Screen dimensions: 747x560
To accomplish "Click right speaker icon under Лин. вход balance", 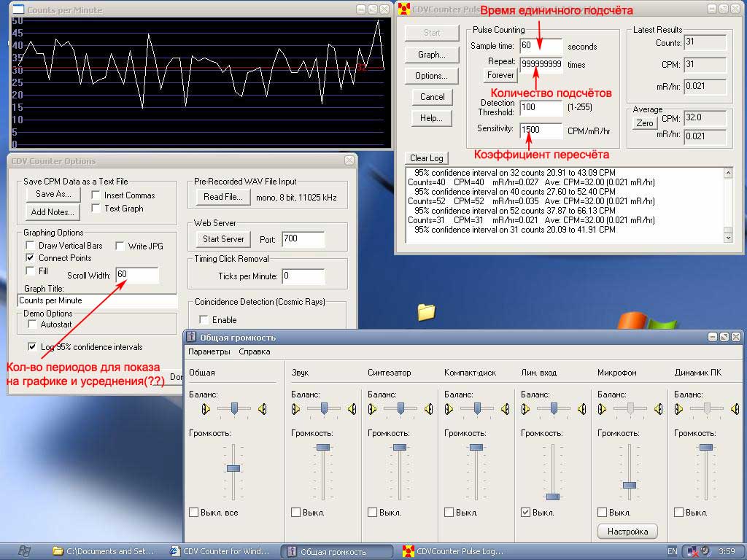I will coord(581,410).
